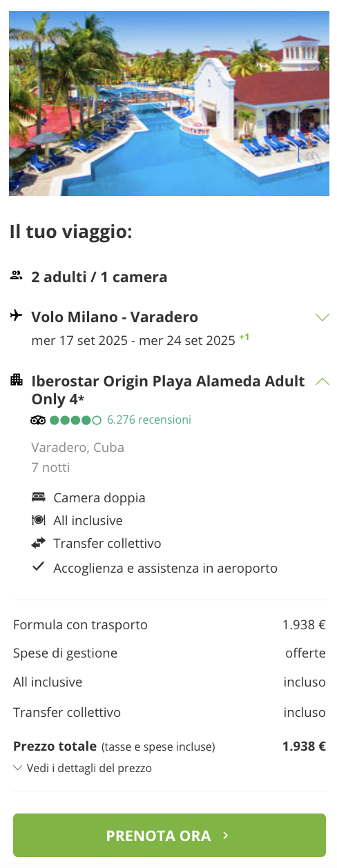Click the bed icon for Camera doppia
Viewport: 337px width, 868px height.
[39, 497]
